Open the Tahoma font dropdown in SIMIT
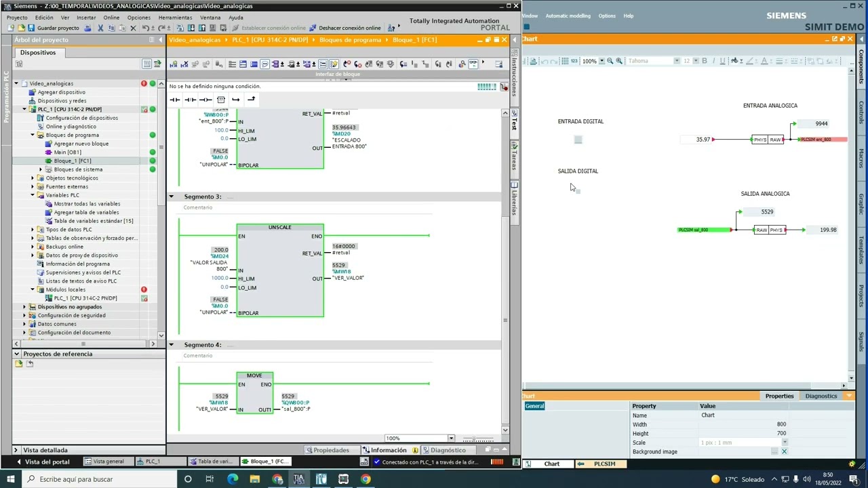The width and height of the screenshot is (868, 488). [x=676, y=61]
